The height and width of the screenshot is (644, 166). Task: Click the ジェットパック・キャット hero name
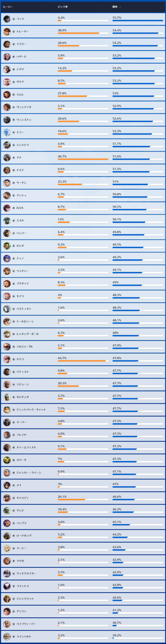point(31,410)
